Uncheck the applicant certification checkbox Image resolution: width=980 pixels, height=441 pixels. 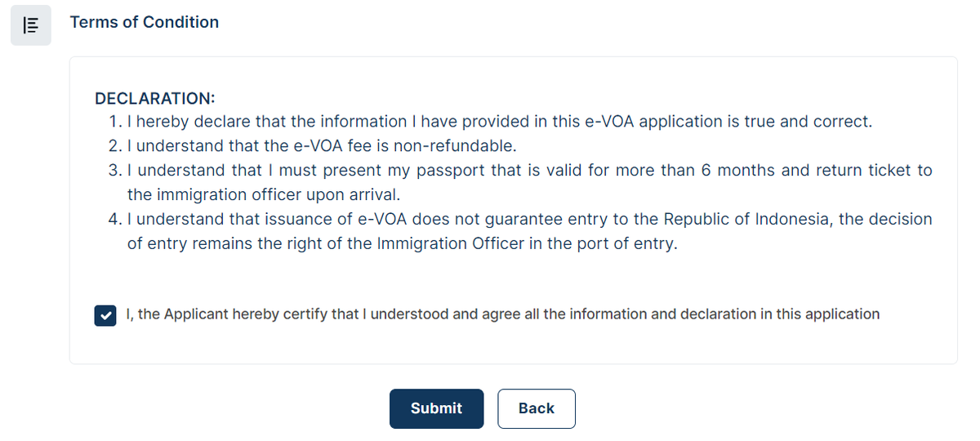tap(105, 314)
